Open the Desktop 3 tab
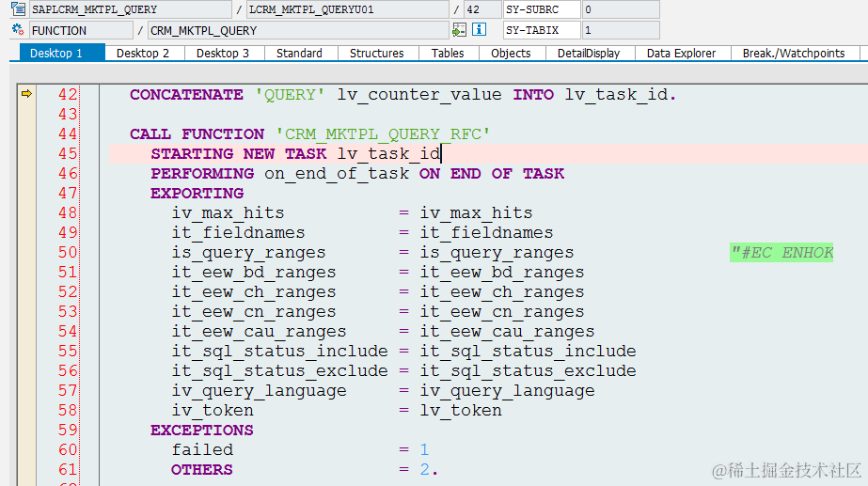This screenshot has width=868, height=486. pyautogui.click(x=223, y=54)
